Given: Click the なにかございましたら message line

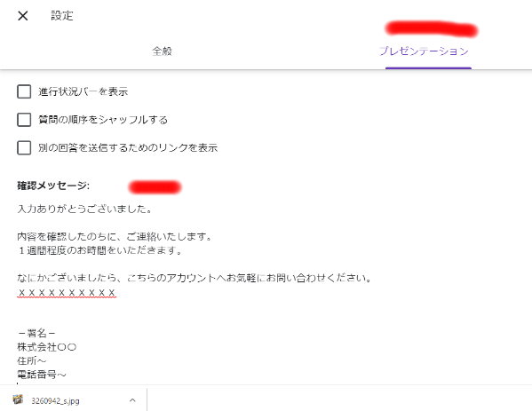Looking at the screenshot, I should point(195,278).
